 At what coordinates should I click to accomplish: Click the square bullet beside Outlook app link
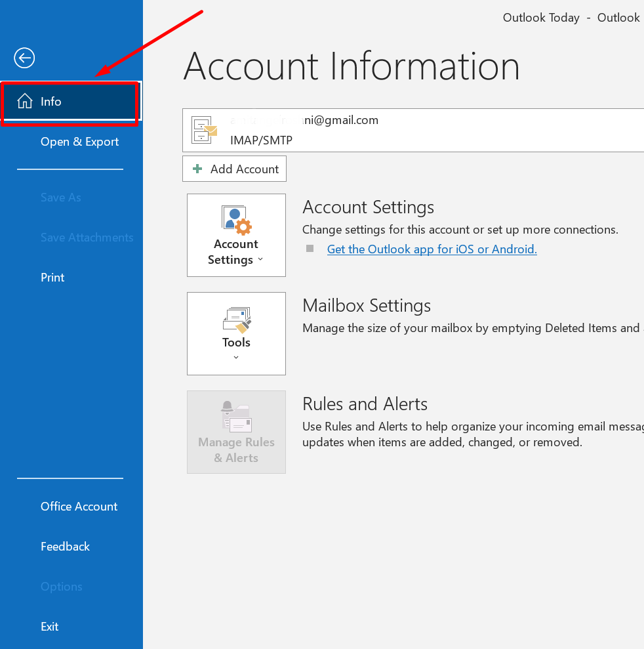(310, 248)
